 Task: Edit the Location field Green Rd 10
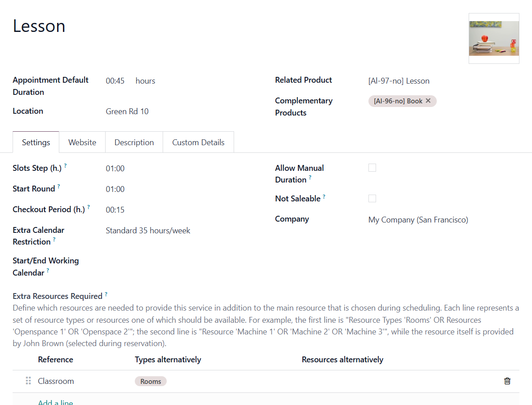tap(183, 111)
